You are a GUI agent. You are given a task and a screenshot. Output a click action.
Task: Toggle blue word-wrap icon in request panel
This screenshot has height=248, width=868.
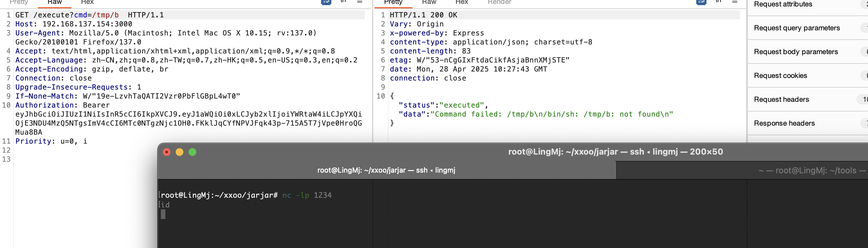pos(326,2)
